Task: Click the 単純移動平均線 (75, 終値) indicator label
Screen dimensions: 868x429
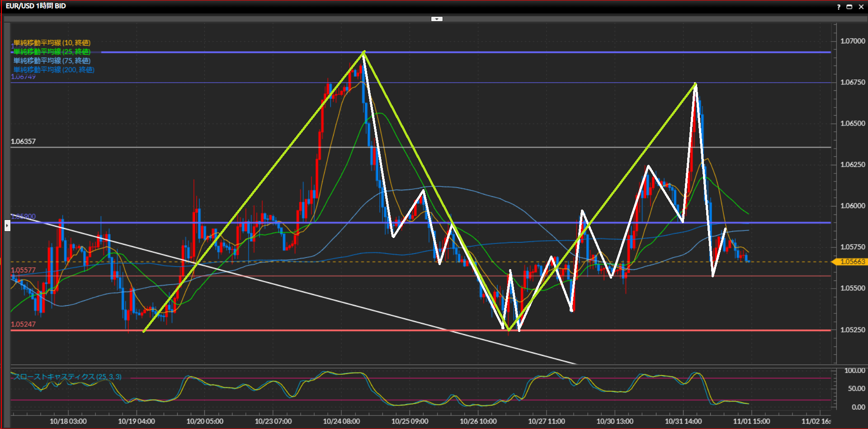Action: click(52, 61)
